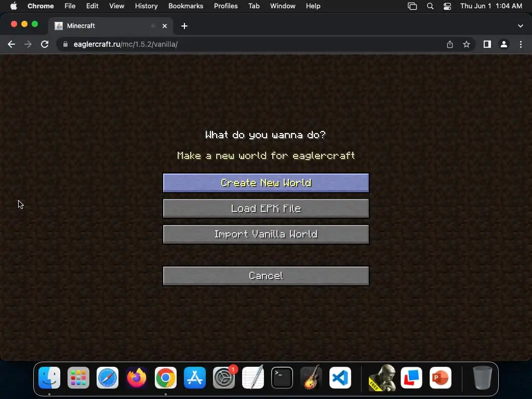532x399 pixels.
Task: Open Launchpad from the Dock
Action: [78, 378]
